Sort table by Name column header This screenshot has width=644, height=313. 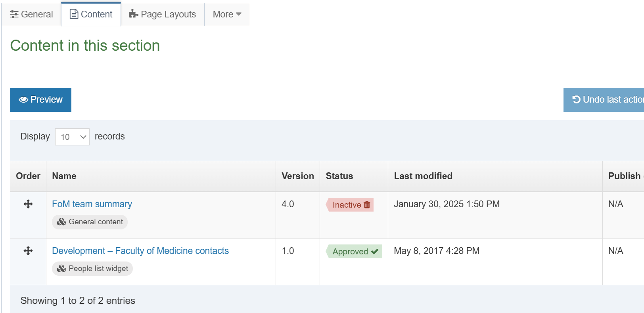(64, 176)
